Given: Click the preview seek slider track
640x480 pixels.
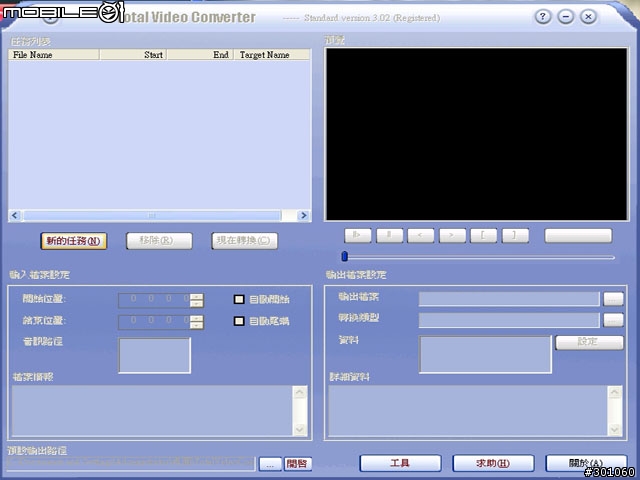Looking at the screenshot, I should click(480, 257).
